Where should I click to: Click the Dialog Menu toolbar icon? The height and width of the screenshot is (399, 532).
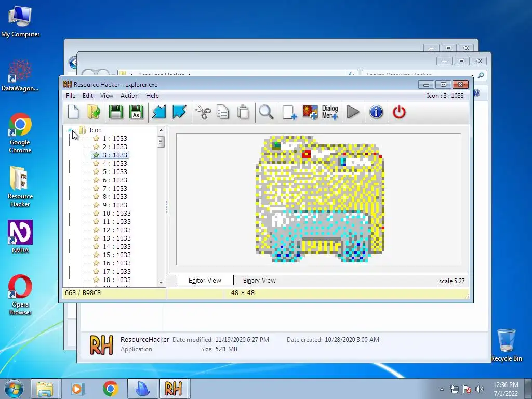click(330, 112)
